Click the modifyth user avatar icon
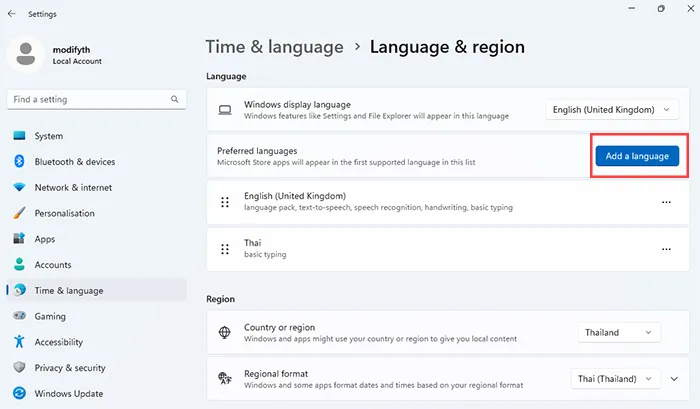 click(25, 54)
